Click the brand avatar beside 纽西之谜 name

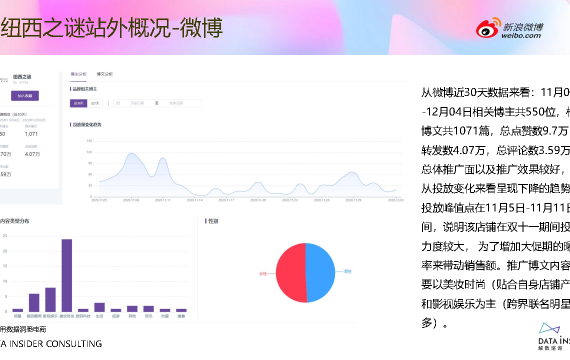(4, 79)
